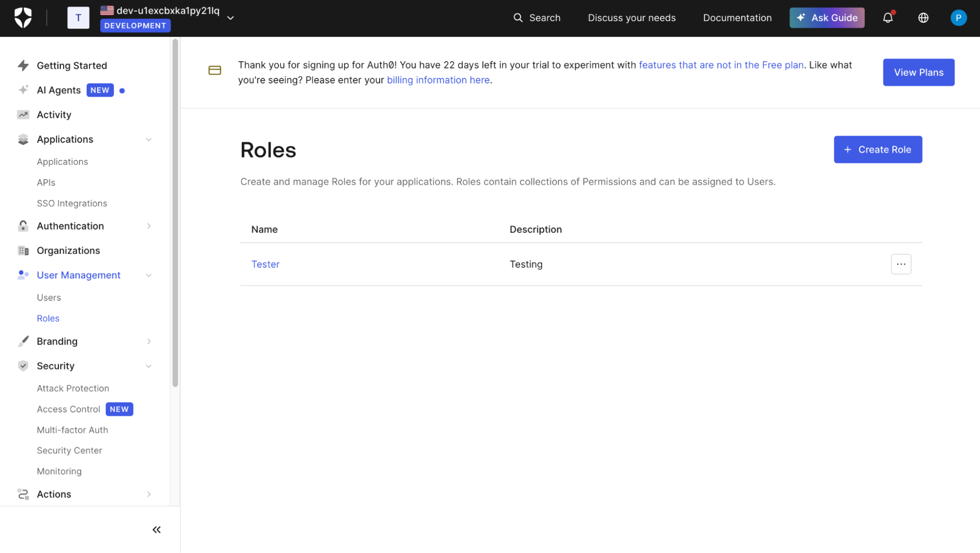Click the Create Role button
This screenshot has height=553, width=980.
coord(878,150)
